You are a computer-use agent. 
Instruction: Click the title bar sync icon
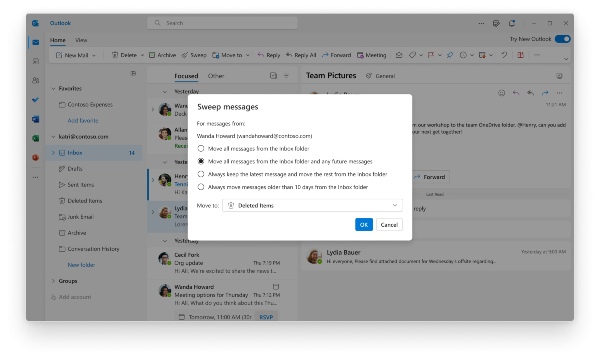pos(512,23)
